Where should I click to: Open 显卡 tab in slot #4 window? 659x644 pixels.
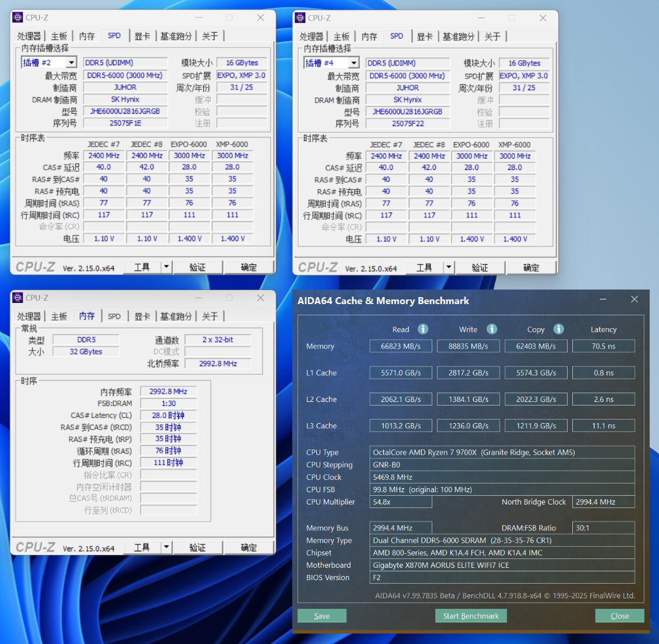coord(425,36)
